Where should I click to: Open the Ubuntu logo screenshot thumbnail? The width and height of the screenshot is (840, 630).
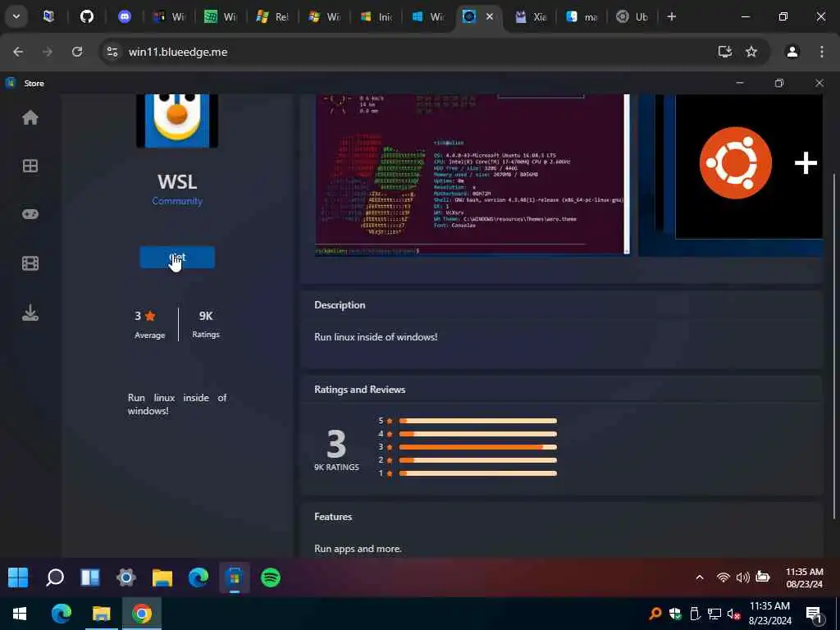point(731,175)
